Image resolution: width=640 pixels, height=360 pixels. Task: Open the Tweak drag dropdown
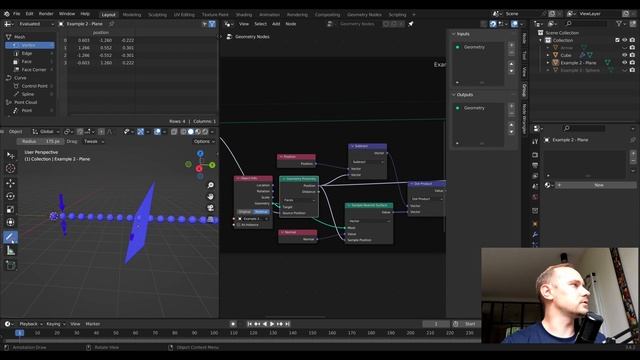coord(94,142)
